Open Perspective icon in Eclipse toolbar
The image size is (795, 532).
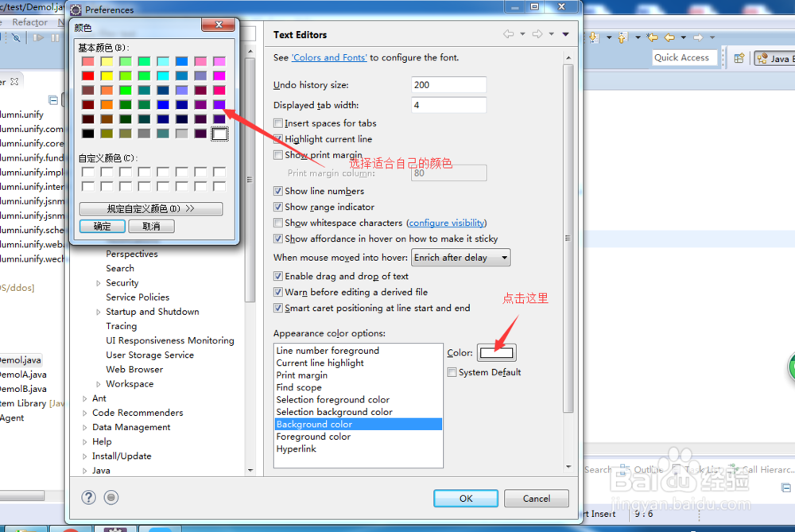(x=739, y=58)
